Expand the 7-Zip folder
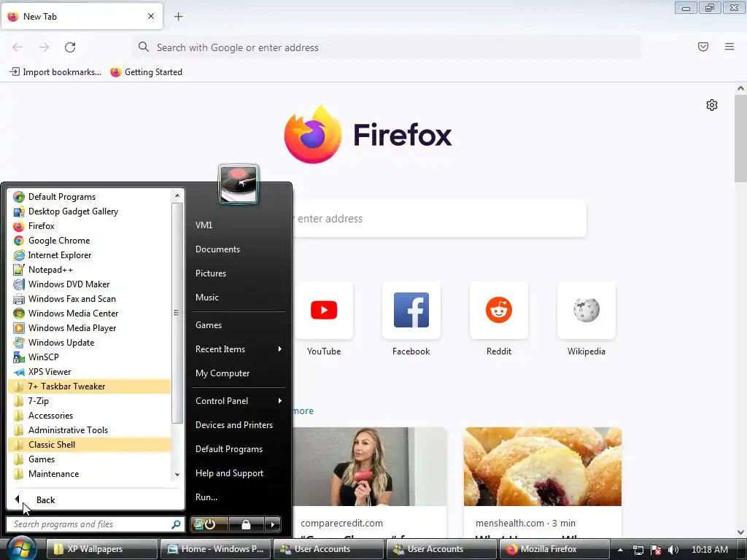The width and height of the screenshot is (747, 560). 89,401
